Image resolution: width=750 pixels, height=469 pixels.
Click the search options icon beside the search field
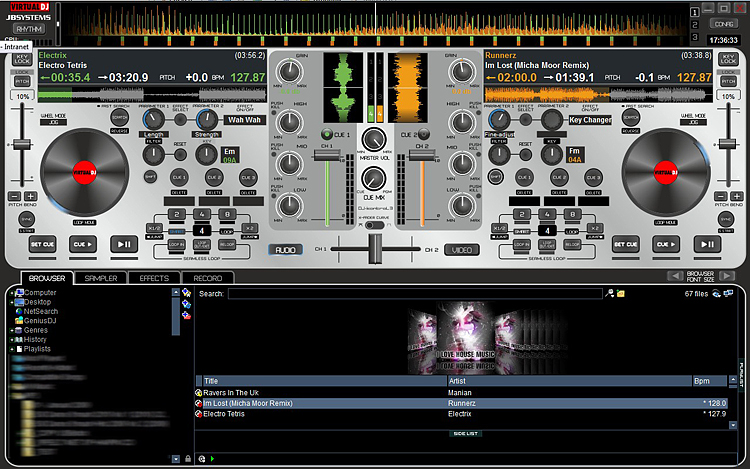[x=609, y=294]
